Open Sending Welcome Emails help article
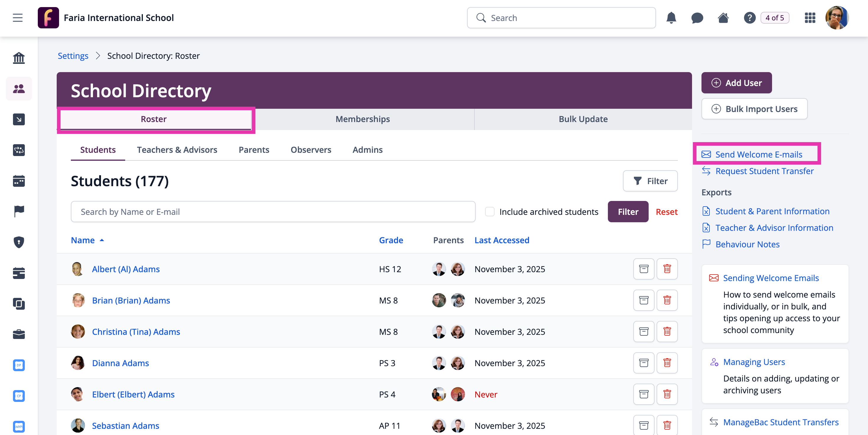 pos(771,278)
